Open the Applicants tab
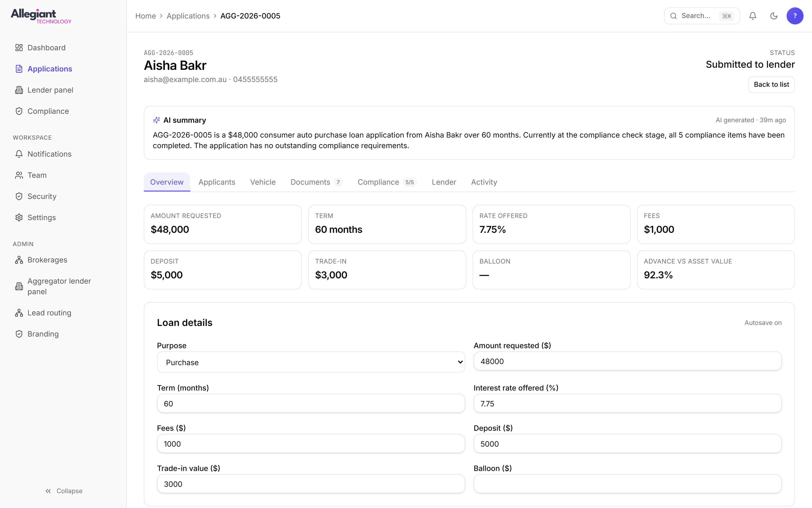Screen dimensions: 812x508 click(217, 182)
